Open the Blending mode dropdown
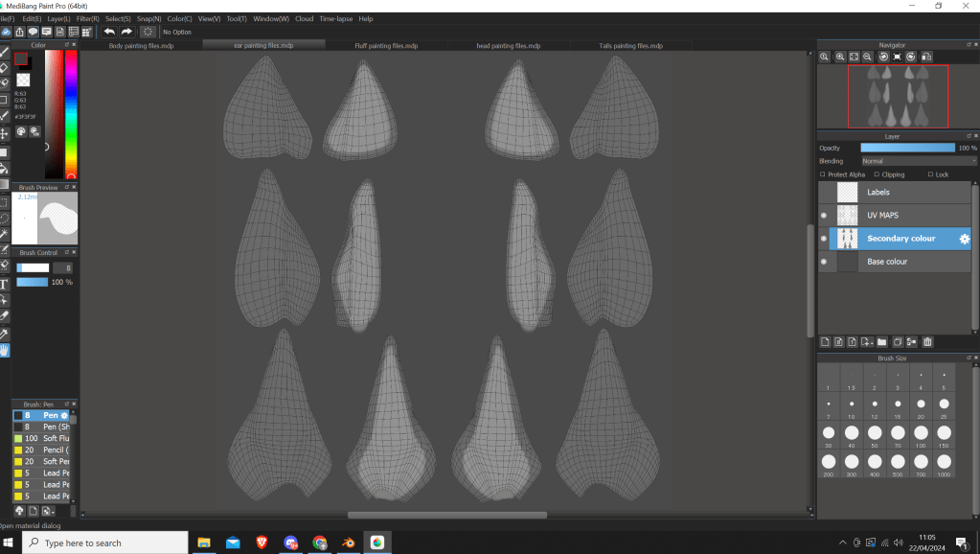This screenshot has height=554, width=980. [918, 161]
